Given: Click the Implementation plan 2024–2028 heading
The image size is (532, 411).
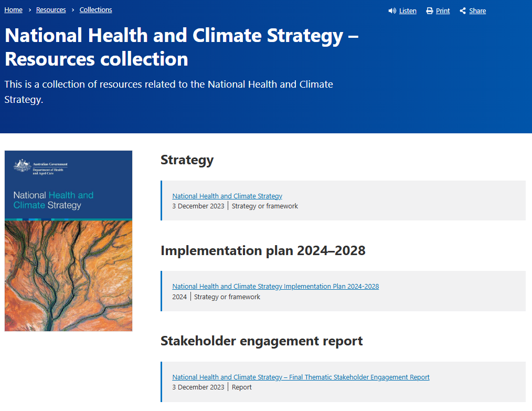Looking at the screenshot, I should [x=263, y=250].
